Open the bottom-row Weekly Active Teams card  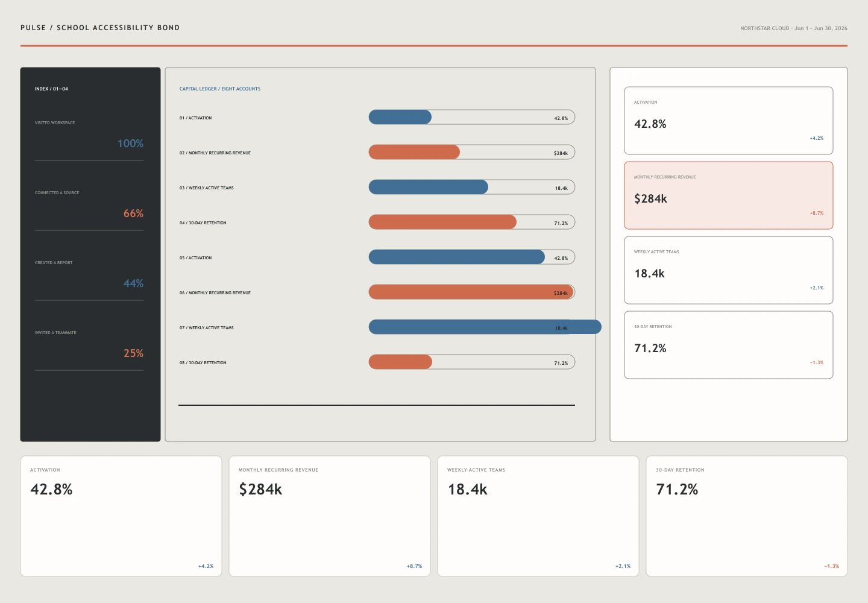tap(538, 516)
